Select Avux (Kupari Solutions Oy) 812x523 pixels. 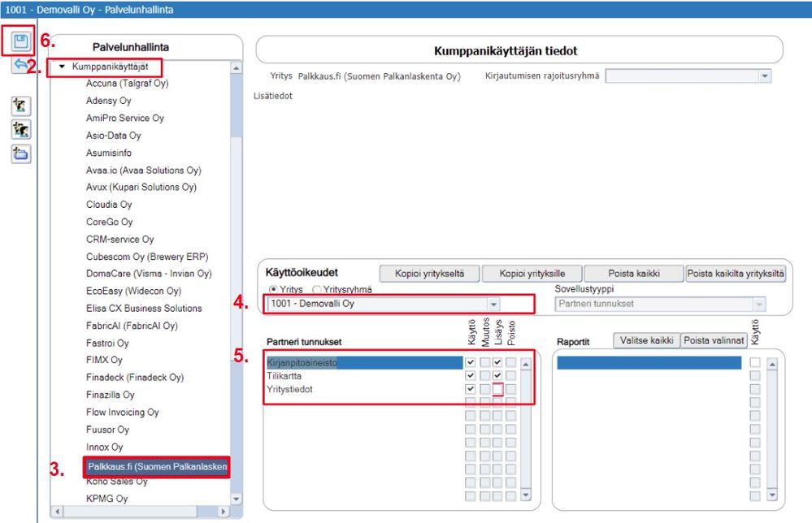point(141,188)
